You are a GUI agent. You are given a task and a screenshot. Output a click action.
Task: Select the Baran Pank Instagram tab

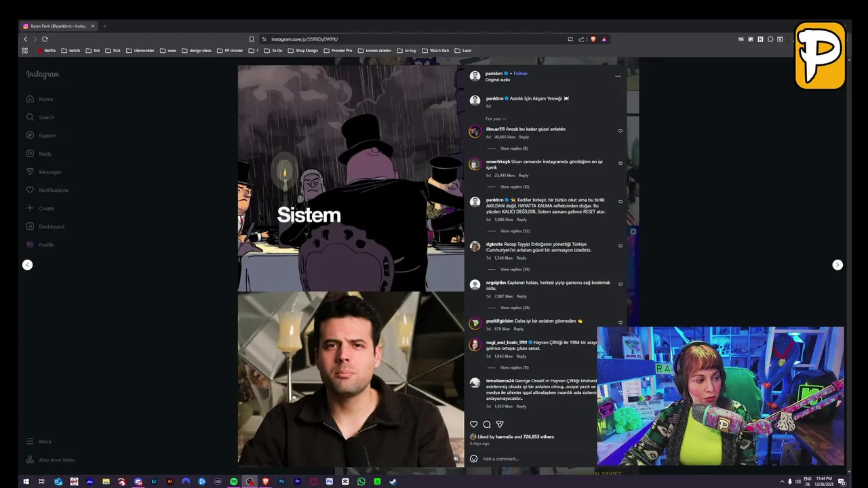click(x=58, y=26)
